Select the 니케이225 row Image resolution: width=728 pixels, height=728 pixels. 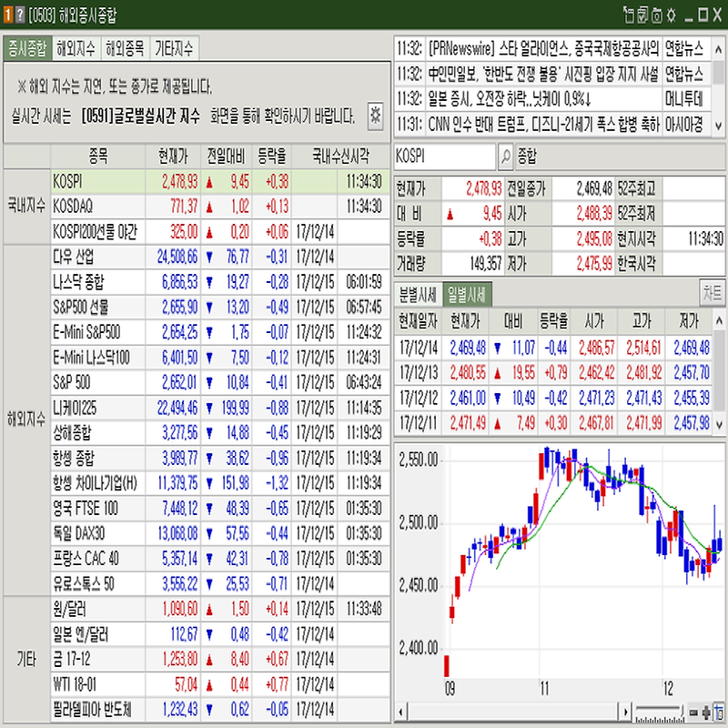tap(220, 408)
